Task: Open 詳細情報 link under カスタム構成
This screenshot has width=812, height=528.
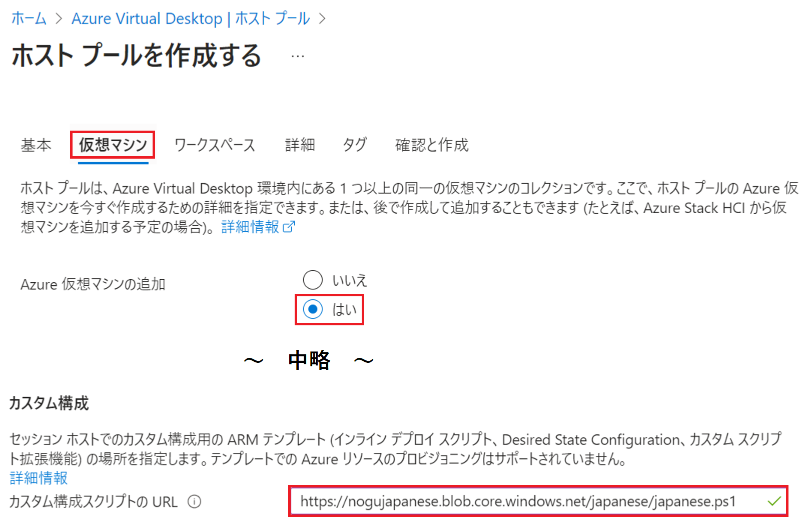Action: (39, 478)
